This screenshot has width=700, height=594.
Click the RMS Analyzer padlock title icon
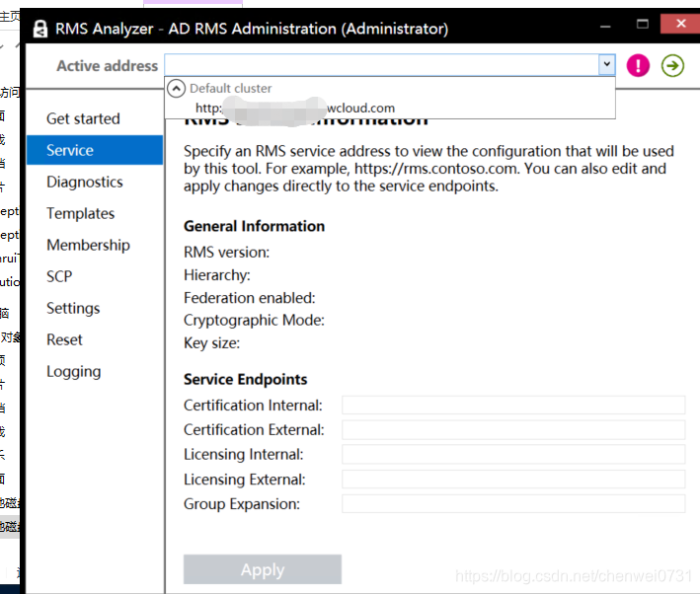(x=40, y=29)
